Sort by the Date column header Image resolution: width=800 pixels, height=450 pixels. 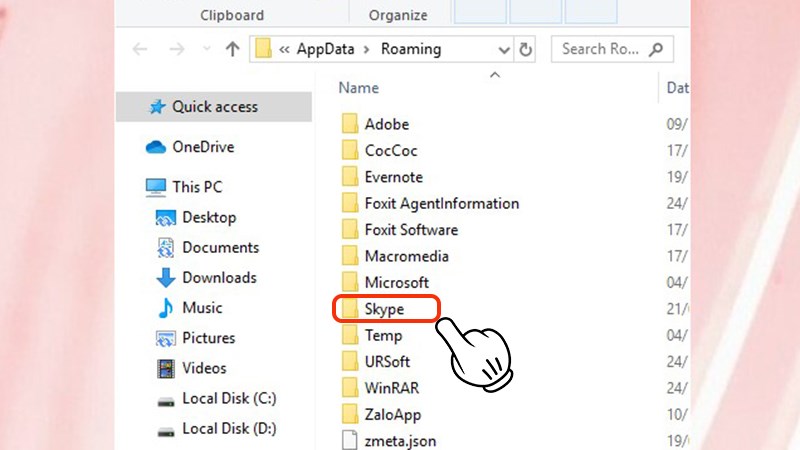point(678,88)
